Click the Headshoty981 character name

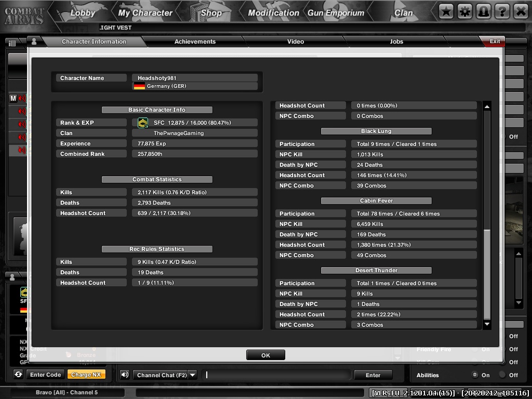pos(157,78)
